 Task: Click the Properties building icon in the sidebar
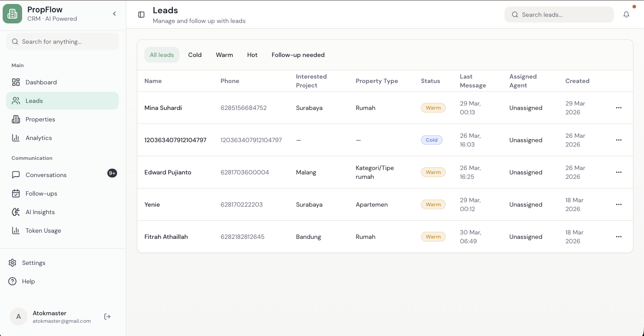pyautogui.click(x=16, y=119)
